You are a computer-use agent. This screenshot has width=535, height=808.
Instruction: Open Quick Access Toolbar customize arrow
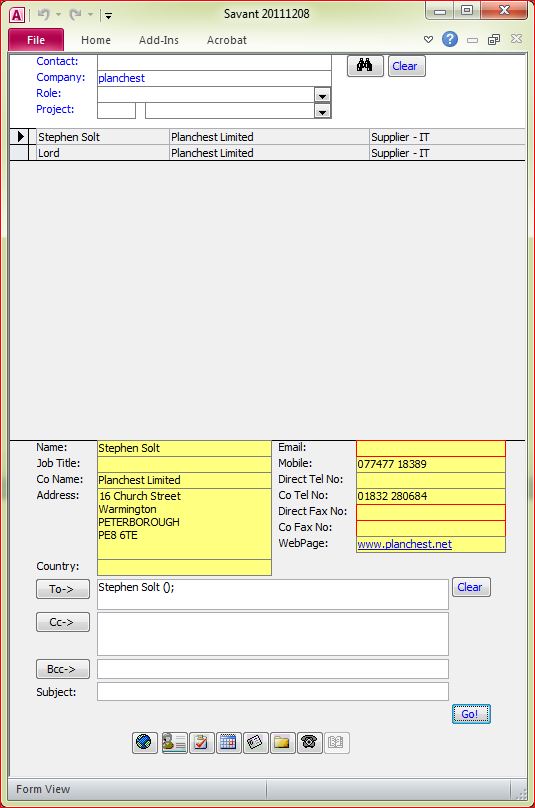point(108,15)
